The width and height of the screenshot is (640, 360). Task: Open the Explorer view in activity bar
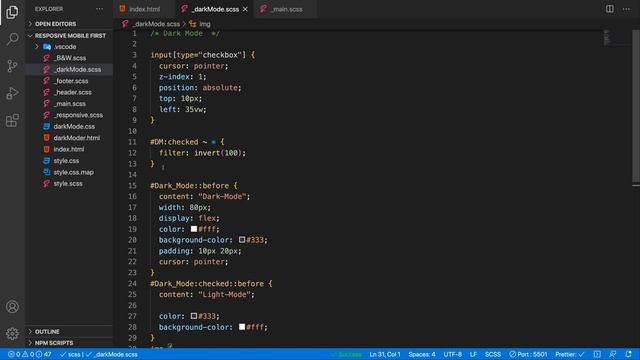pyautogui.click(x=12, y=12)
